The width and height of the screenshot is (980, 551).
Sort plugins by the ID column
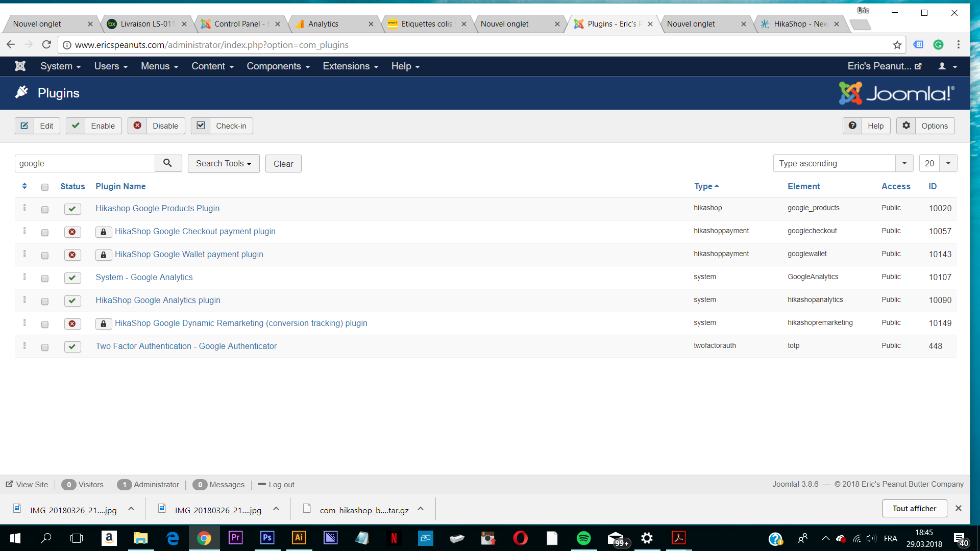[x=933, y=186]
